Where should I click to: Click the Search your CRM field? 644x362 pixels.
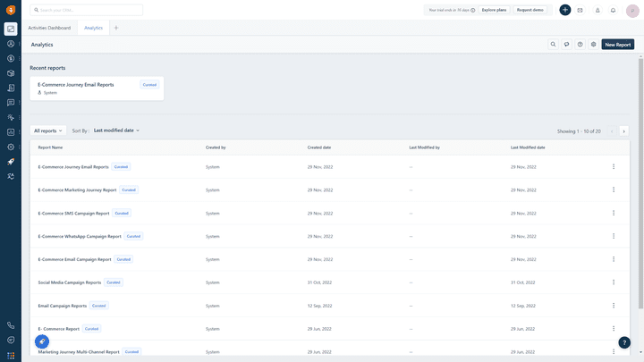[x=88, y=10]
